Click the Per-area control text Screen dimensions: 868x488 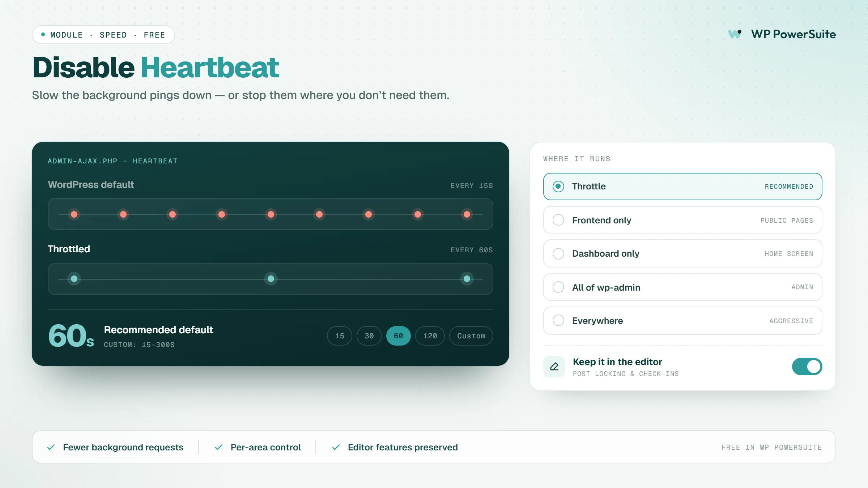pos(266,447)
